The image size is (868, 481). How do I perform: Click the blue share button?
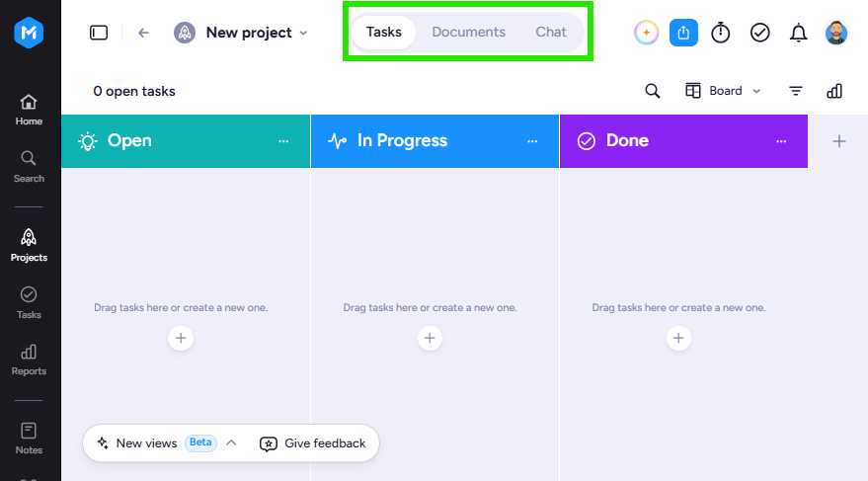point(683,33)
